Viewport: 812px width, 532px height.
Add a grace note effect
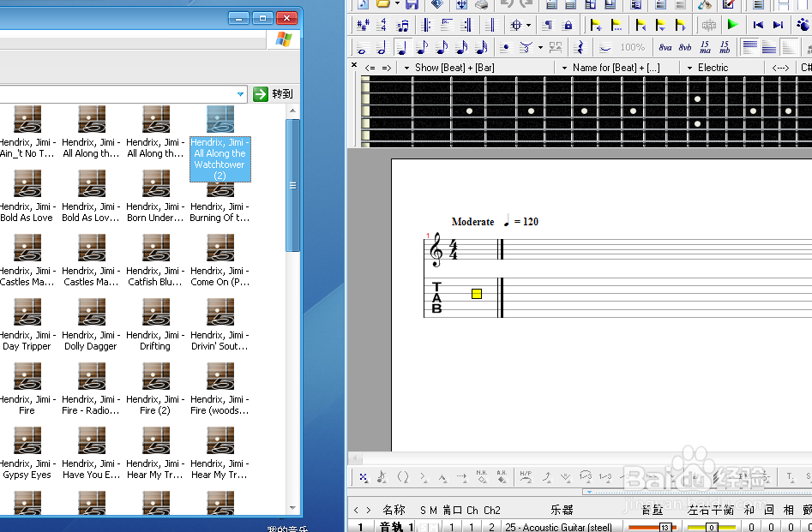[382, 477]
